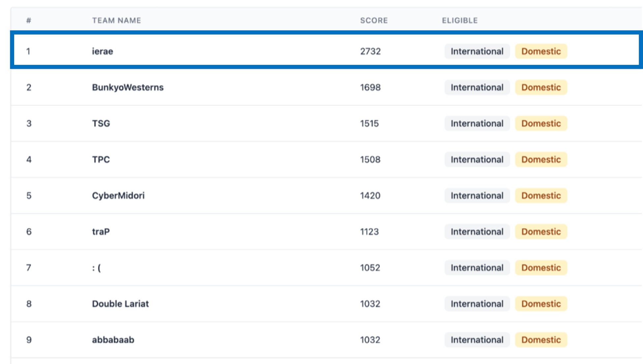Screen dimensions: 643x364
Task: Click the ELIGIBLE column header
Action: (460, 20)
